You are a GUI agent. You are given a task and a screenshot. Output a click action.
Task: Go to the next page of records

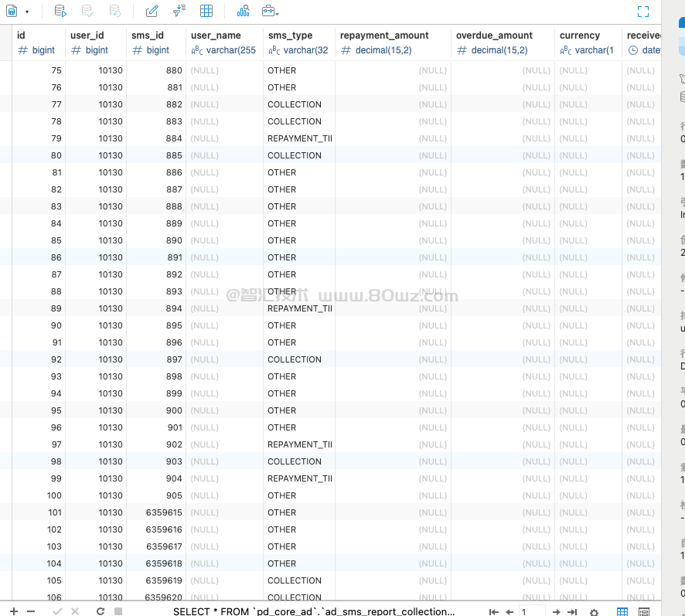click(x=555, y=611)
